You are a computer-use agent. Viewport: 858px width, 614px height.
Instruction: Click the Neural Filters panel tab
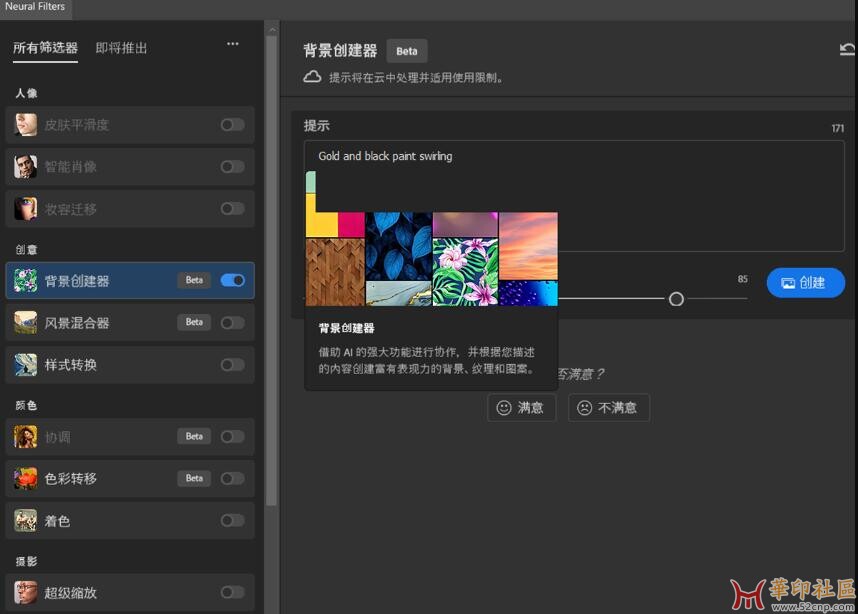[35, 7]
